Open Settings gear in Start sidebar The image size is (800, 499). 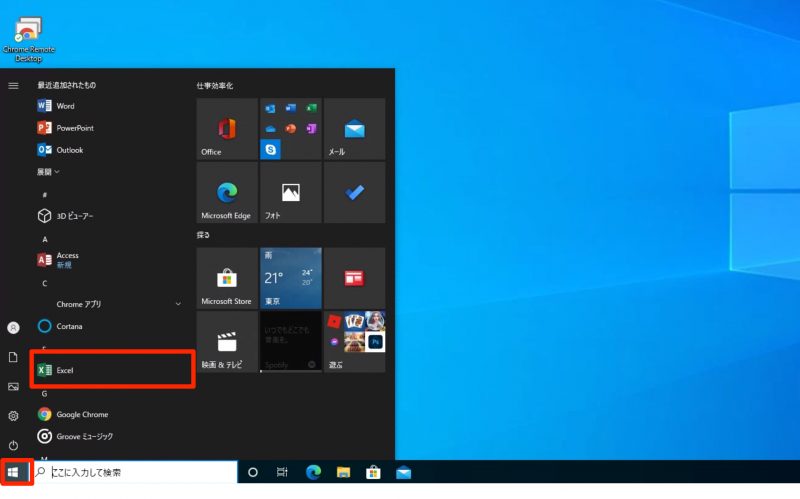click(13, 416)
